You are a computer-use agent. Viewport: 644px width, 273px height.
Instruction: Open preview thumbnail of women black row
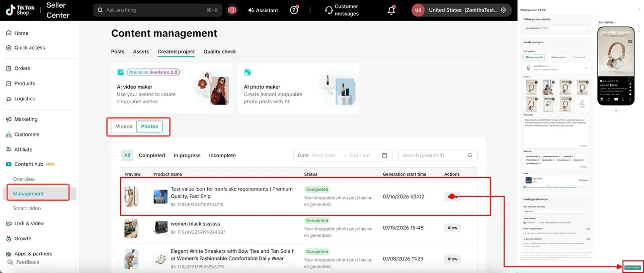131,228
